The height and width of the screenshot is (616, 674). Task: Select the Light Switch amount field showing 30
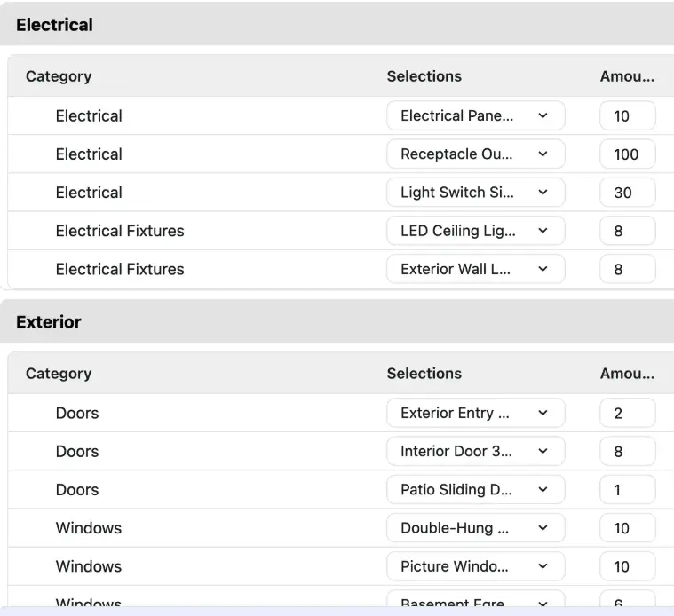click(627, 193)
